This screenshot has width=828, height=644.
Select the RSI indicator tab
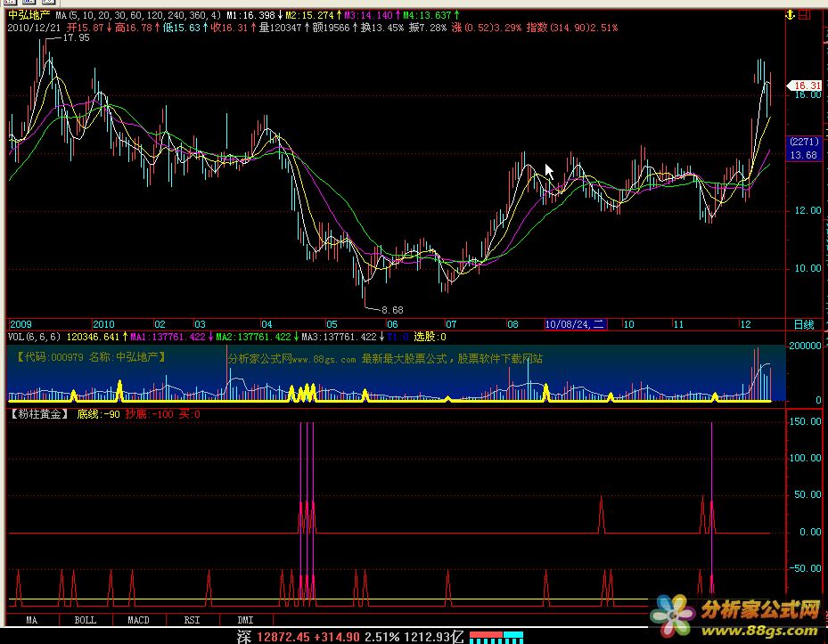(193, 620)
